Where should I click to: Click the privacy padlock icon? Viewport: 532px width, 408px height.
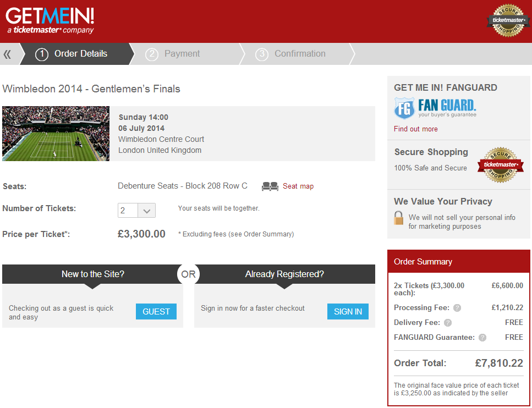click(x=399, y=218)
